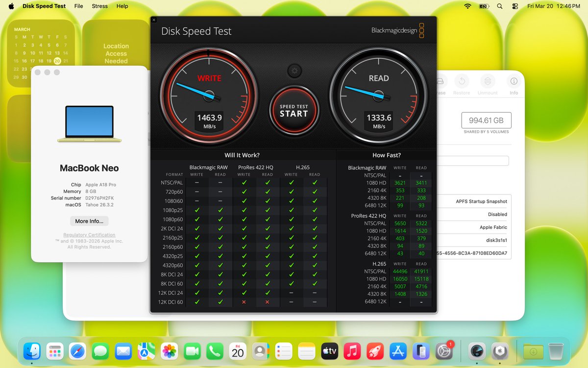588x368 pixels.
Task: Open Music from the Dock
Action: (x=352, y=351)
